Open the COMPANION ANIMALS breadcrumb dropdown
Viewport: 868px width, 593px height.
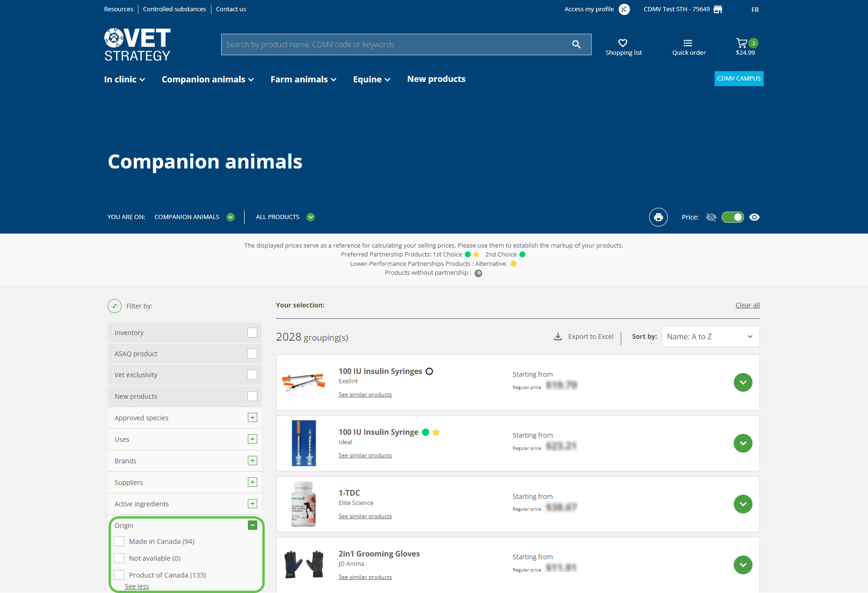(x=230, y=217)
